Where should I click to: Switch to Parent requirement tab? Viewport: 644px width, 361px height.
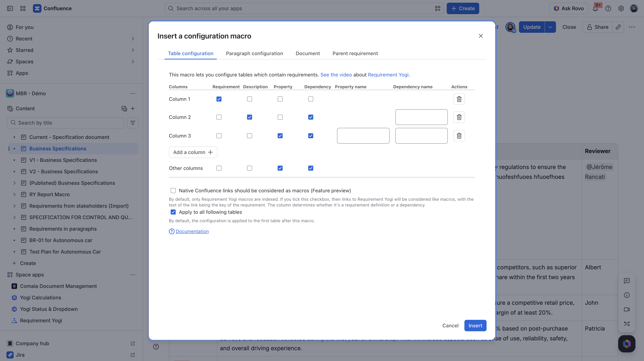coord(355,53)
